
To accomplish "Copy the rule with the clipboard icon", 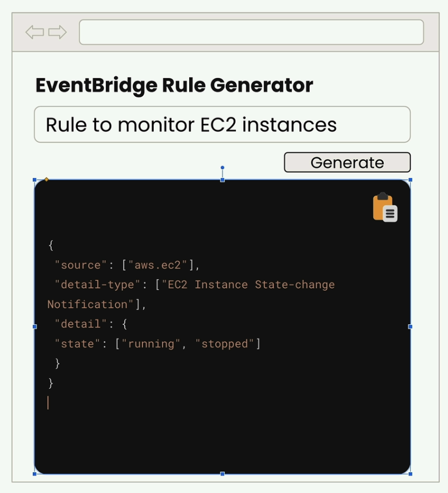I will 385,207.
